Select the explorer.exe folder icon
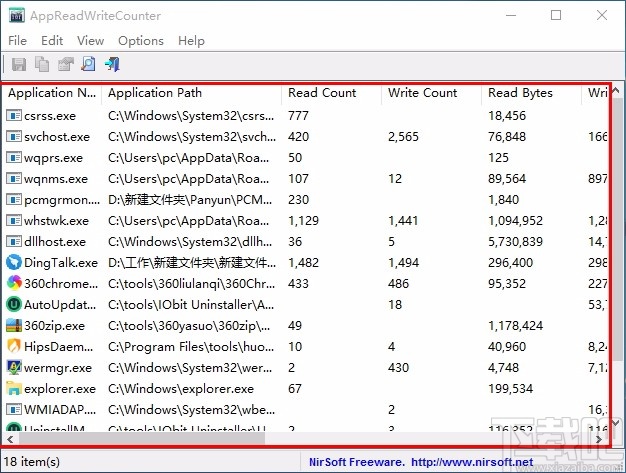The width and height of the screenshot is (626, 473). coord(14,388)
